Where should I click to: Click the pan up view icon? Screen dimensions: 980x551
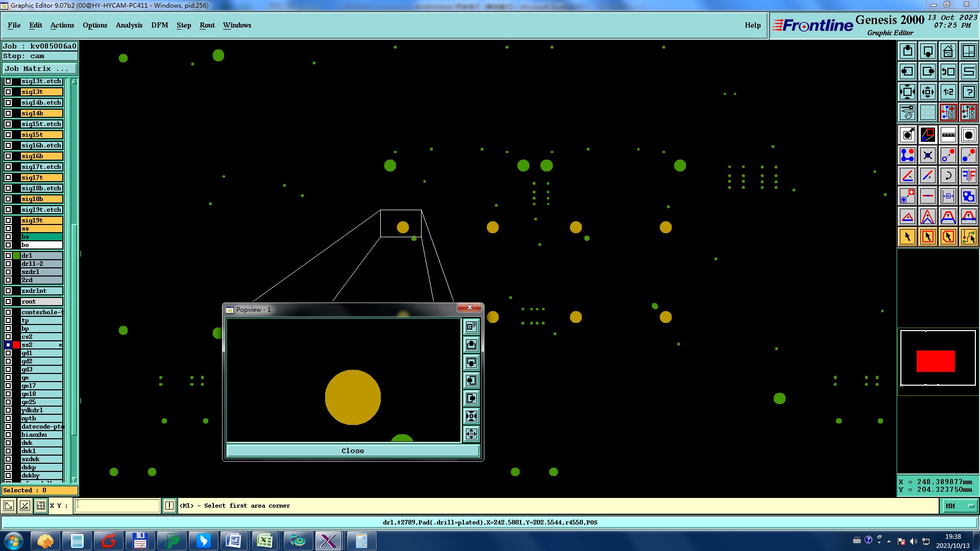point(908,51)
